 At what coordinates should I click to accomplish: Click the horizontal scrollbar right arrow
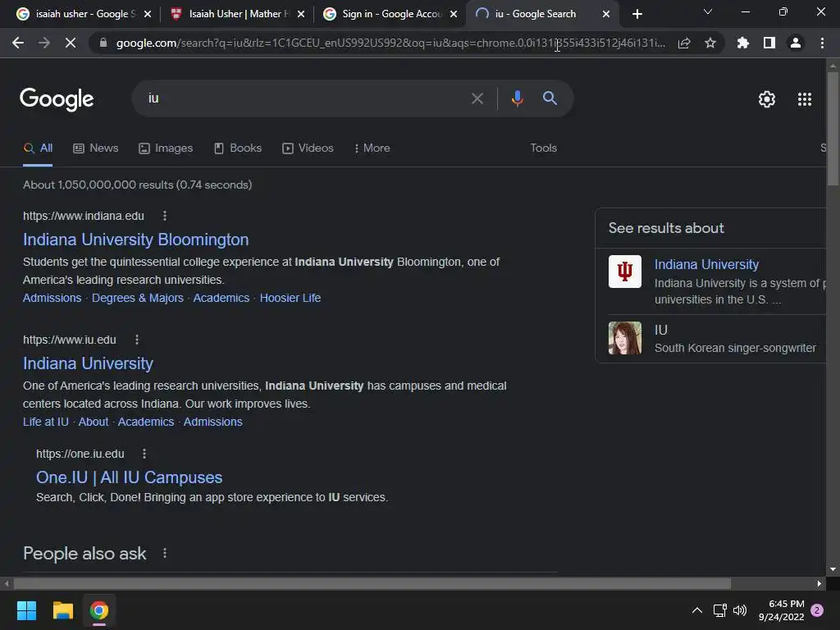819,583
